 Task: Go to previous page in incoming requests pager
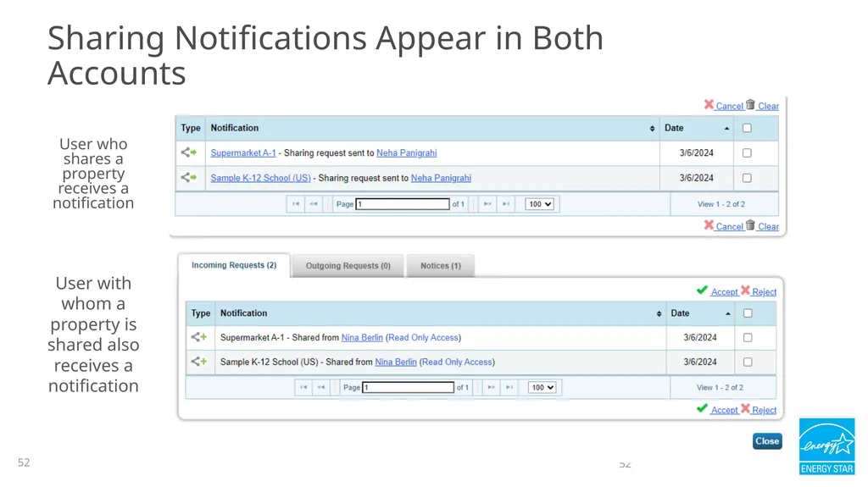point(321,387)
